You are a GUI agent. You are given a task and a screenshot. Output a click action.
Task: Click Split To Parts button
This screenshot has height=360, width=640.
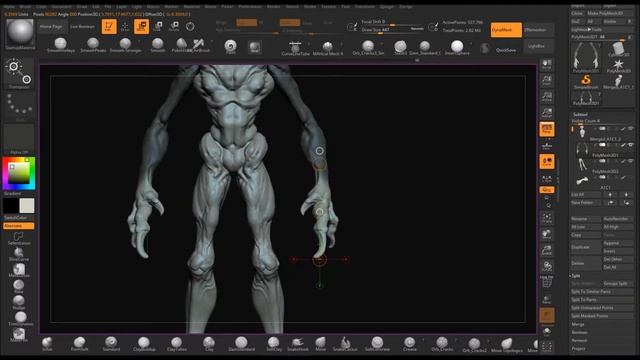pos(602,300)
